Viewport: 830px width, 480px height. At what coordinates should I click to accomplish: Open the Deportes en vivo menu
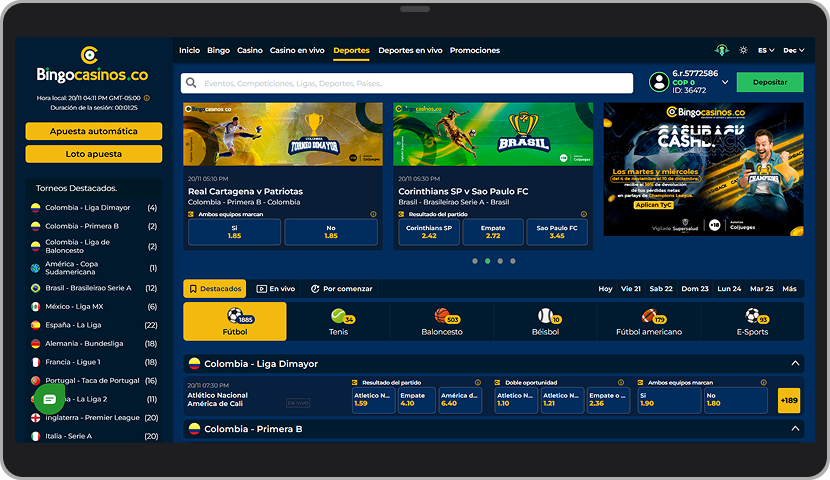[x=410, y=50]
